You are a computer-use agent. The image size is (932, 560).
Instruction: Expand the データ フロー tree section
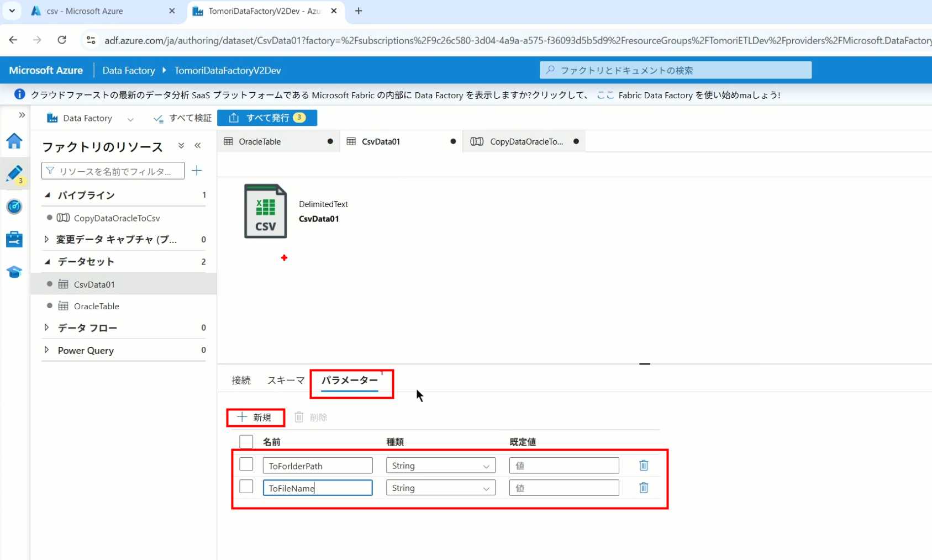(46, 327)
